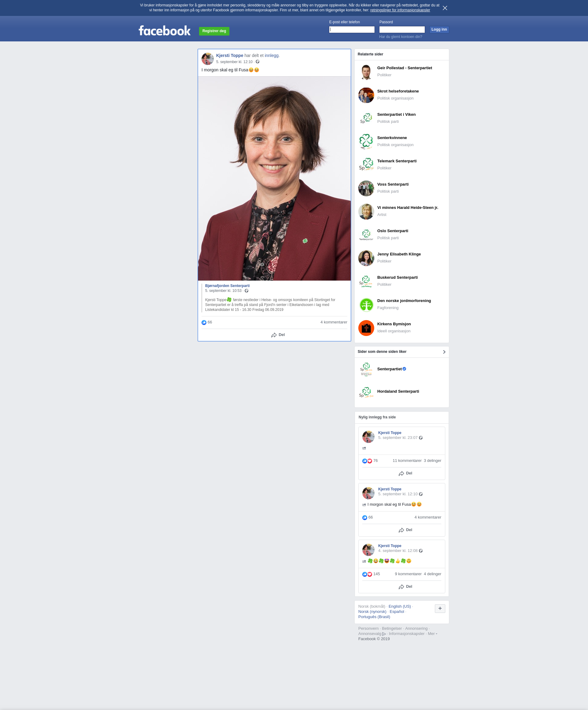Dismiss the cookie notice with the X
Image resolution: width=588 pixels, height=710 pixels.
(445, 8)
